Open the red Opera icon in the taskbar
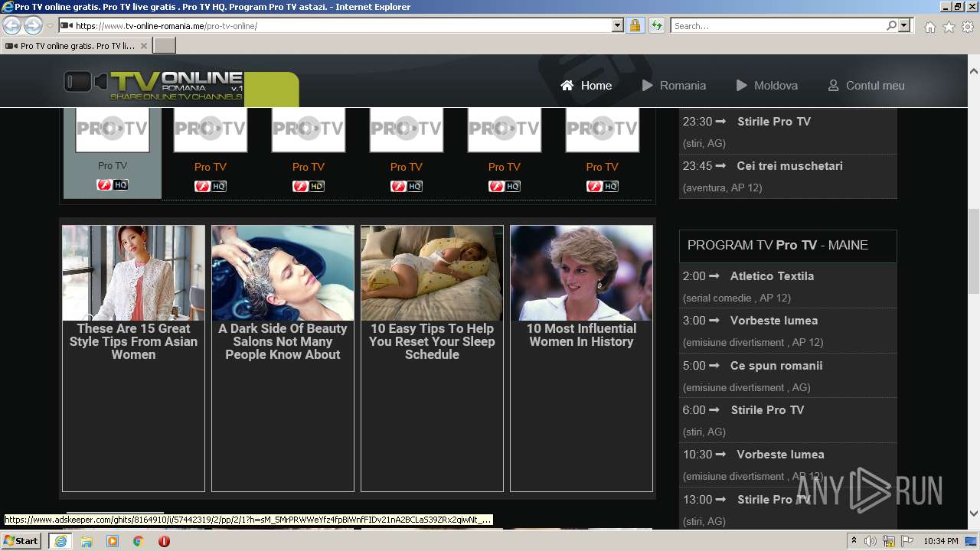Screen dimensions: 980x551 coord(164,541)
